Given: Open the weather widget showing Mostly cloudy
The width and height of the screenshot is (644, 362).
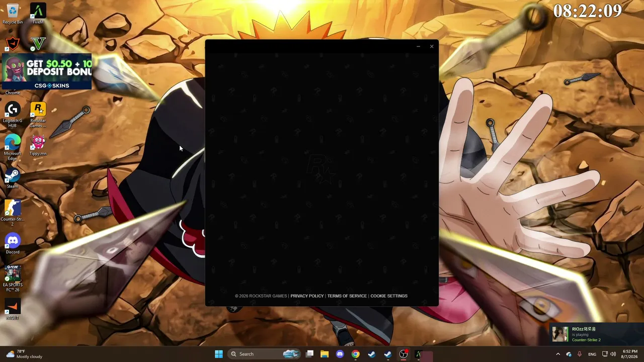Looking at the screenshot, I should [x=25, y=354].
